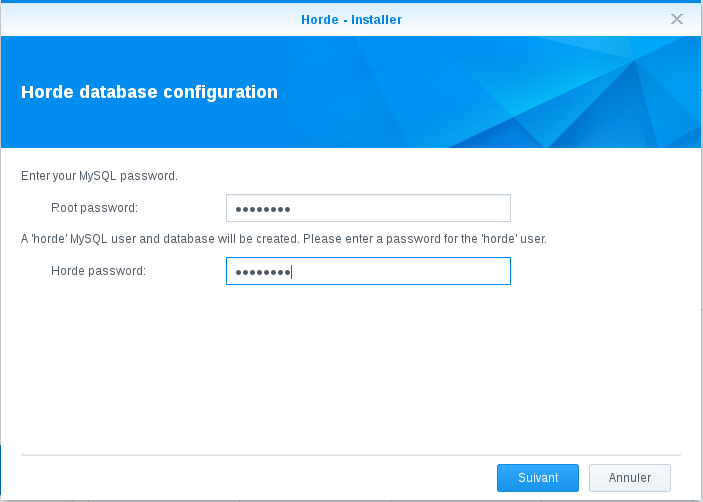Viewport: 703px width, 502px height.
Task: Click the footer area left of Suivant
Action: point(250,478)
